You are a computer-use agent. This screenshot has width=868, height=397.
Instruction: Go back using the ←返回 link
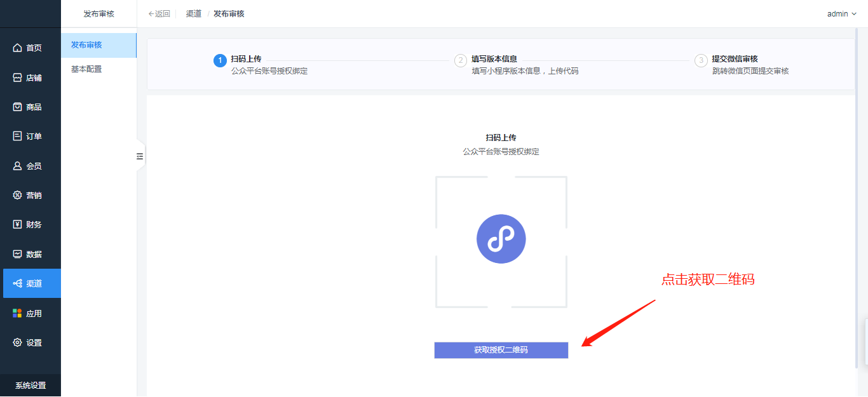click(x=159, y=13)
